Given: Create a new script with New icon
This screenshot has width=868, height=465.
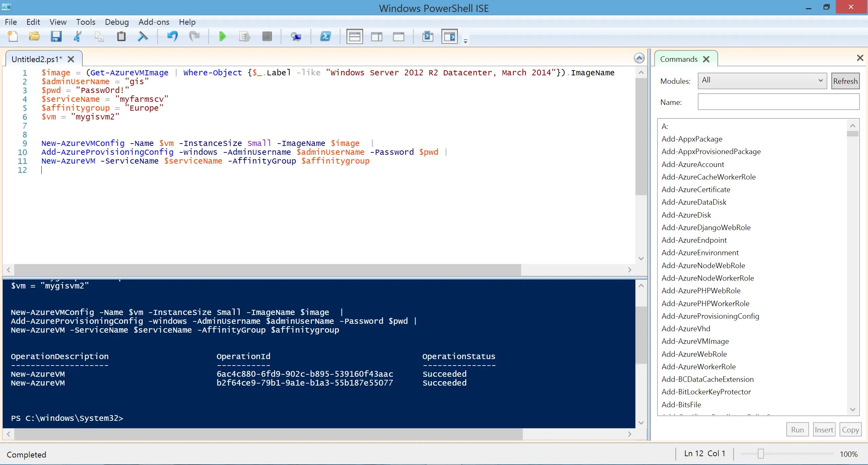Looking at the screenshot, I should point(13,36).
